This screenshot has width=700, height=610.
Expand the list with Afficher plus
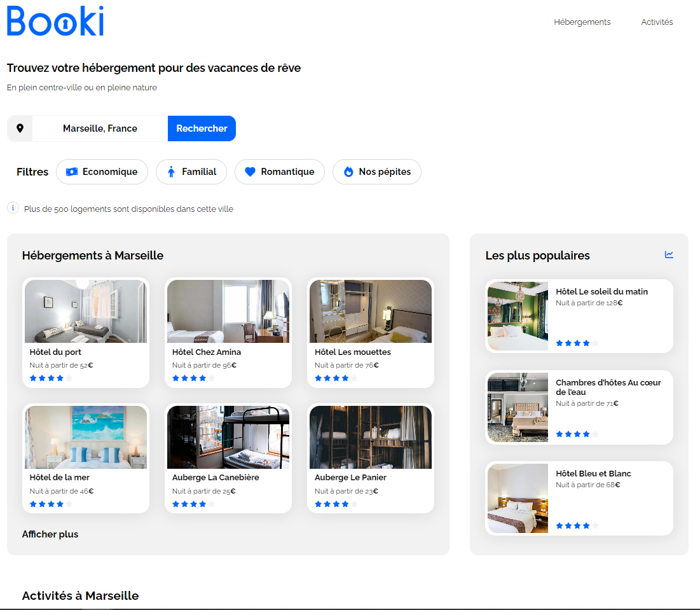coord(50,534)
